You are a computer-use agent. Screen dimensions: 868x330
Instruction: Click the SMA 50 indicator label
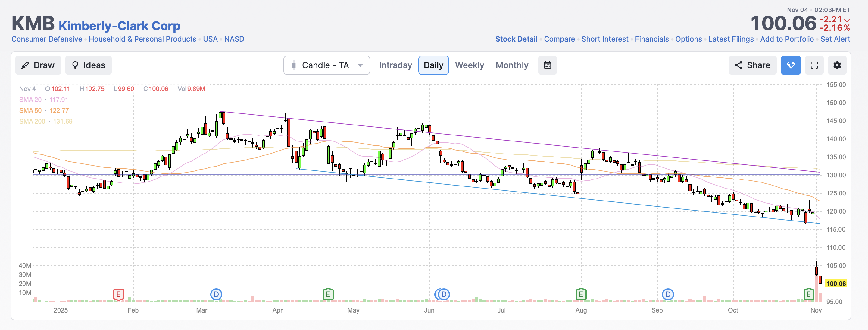(30, 111)
